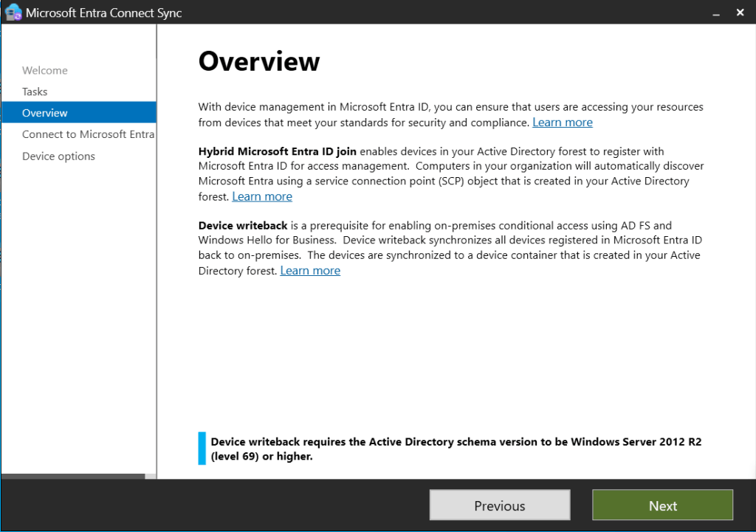The height and width of the screenshot is (532, 756).
Task: Click the blue info bar beside schema note
Action: click(202, 449)
